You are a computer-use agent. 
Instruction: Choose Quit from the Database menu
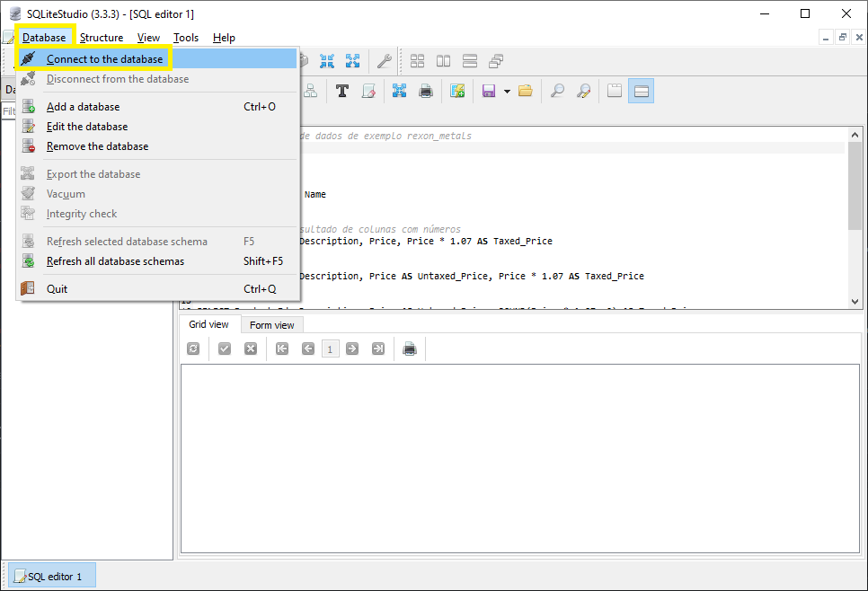point(158,289)
